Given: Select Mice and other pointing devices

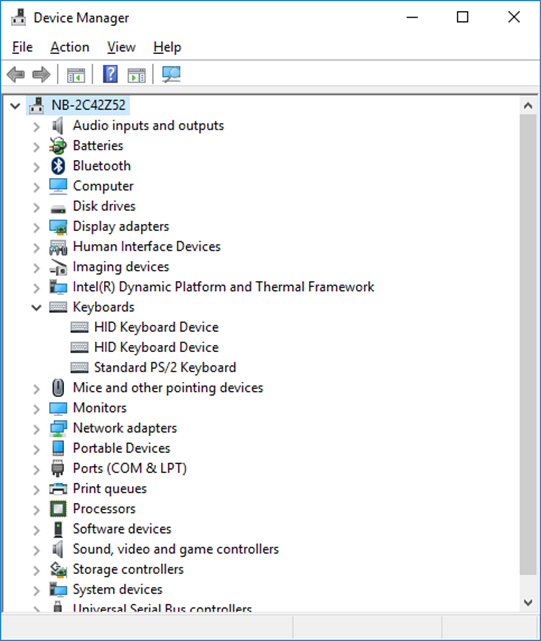Looking at the screenshot, I should pos(168,388).
